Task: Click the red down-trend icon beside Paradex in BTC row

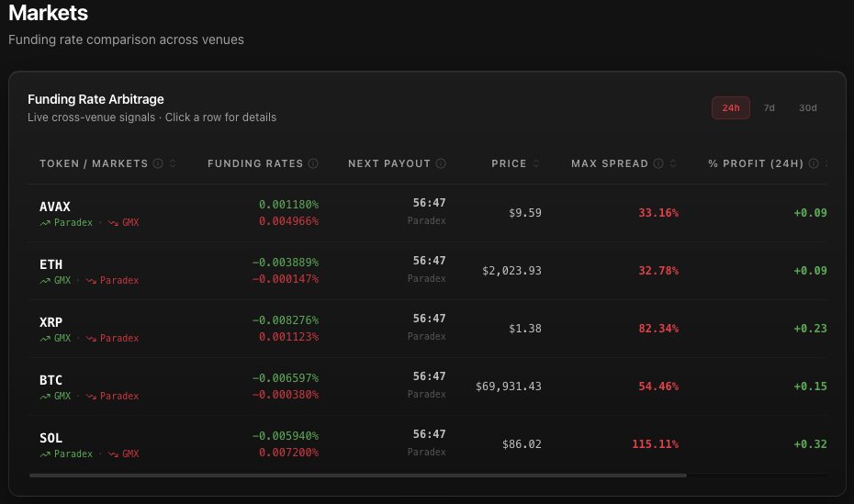Action: [x=90, y=397]
